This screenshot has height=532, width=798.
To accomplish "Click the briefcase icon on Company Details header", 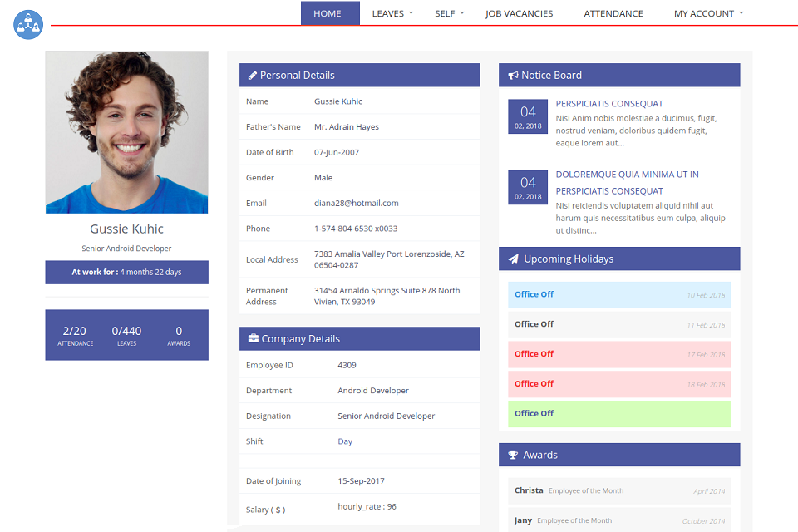I will pyautogui.click(x=253, y=338).
